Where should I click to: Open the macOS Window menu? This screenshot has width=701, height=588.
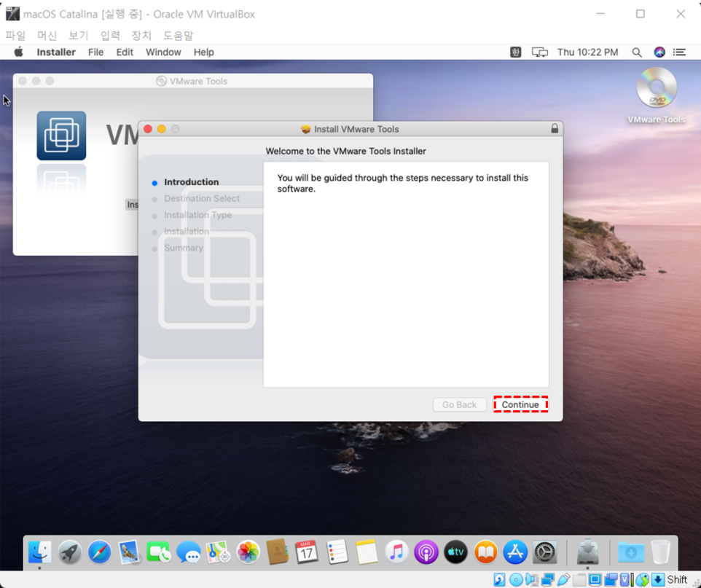point(163,52)
